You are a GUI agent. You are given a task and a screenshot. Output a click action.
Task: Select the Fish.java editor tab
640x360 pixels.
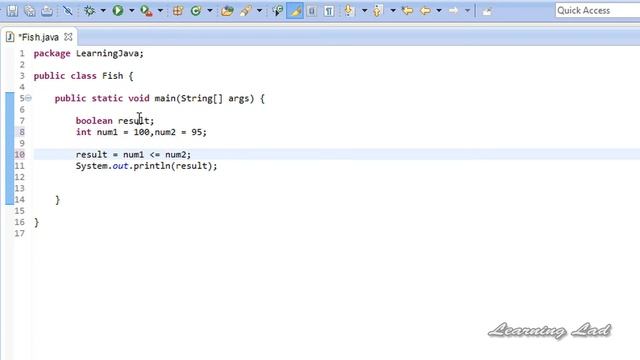click(x=39, y=37)
